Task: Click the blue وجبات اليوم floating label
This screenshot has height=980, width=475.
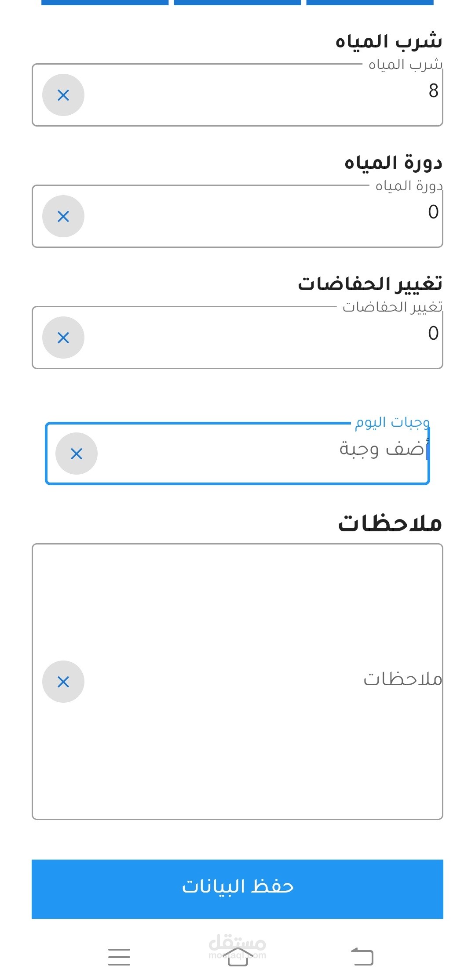Action: coord(392,422)
